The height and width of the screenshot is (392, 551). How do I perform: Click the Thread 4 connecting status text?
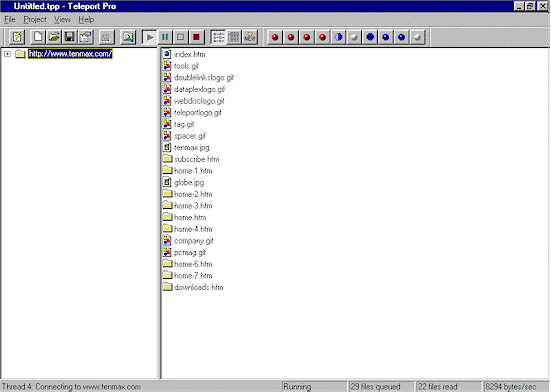[x=71, y=387]
